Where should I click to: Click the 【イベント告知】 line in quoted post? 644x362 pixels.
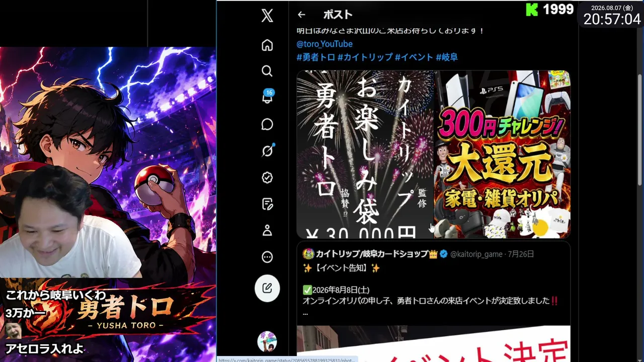click(x=341, y=268)
